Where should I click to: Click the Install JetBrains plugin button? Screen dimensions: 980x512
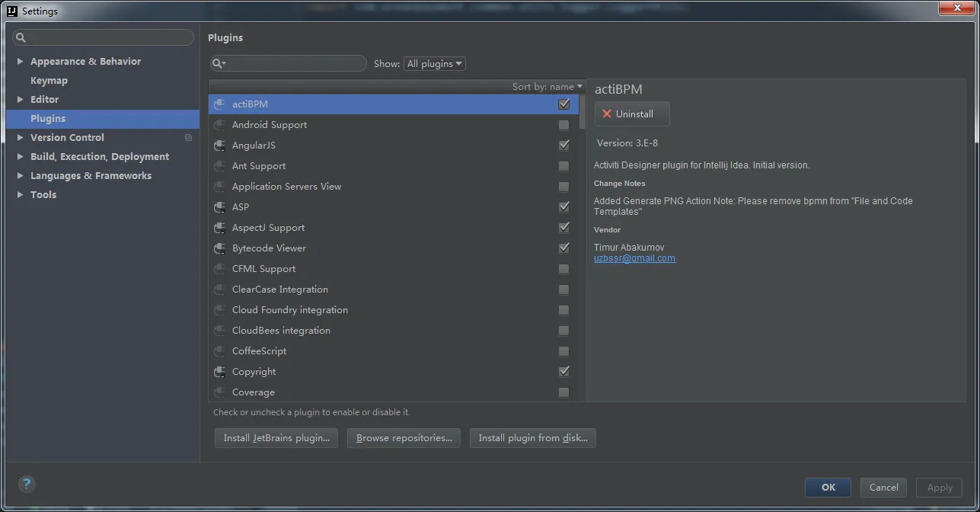click(276, 438)
